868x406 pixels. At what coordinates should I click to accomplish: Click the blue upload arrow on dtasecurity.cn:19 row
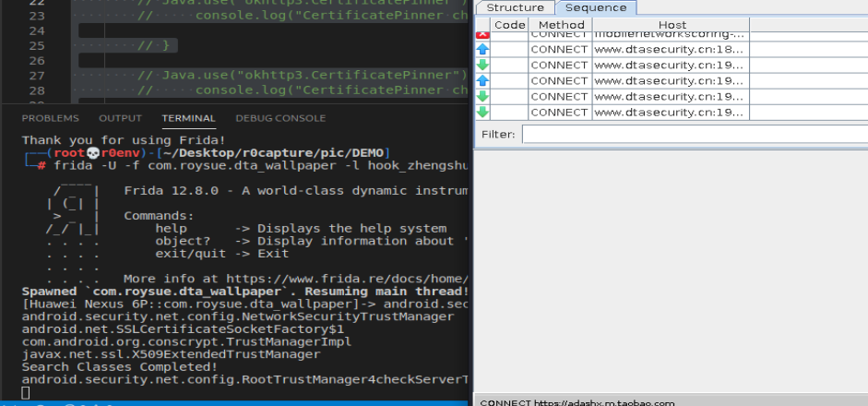tap(482, 81)
